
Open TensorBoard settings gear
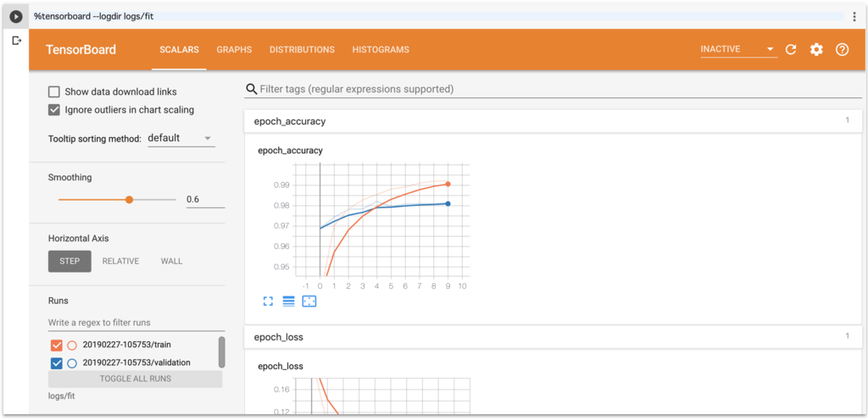click(816, 50)
